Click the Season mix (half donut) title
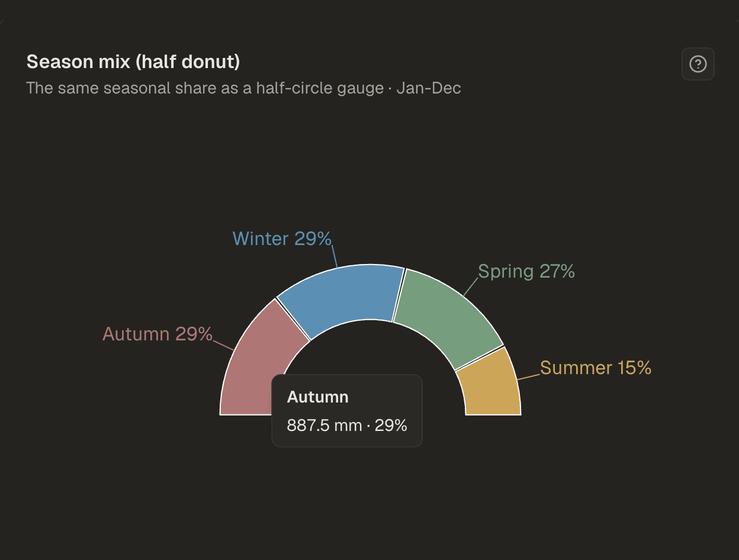 click(133, 62)
